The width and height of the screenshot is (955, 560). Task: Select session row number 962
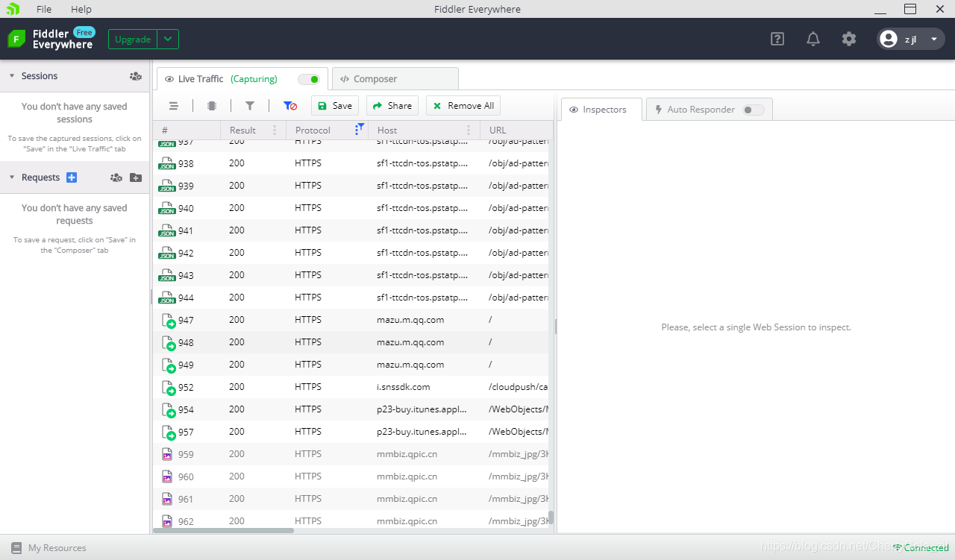pos(351,520)
